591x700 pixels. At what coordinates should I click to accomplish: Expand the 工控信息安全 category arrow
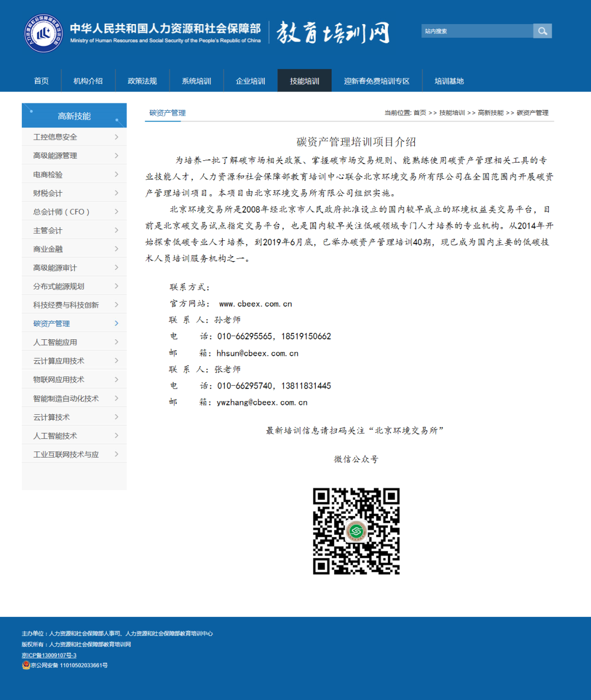(117, 137)
